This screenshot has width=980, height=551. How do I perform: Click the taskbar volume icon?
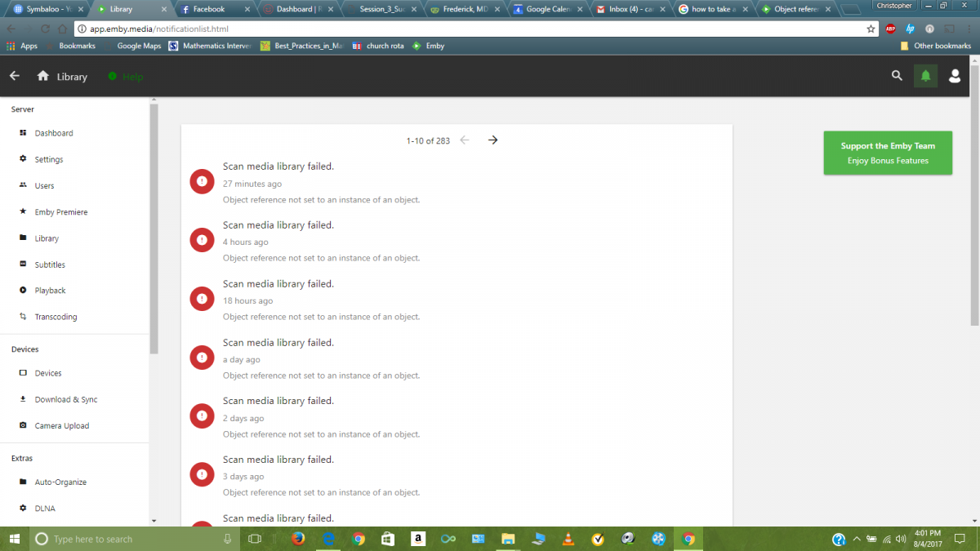(x=901, y=540)
